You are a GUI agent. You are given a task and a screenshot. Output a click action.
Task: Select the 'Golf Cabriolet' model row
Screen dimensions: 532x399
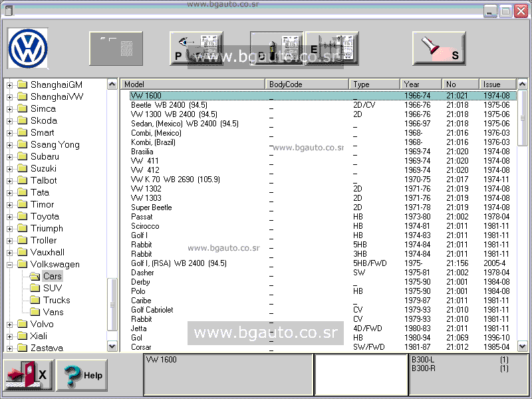coord(323,310)
